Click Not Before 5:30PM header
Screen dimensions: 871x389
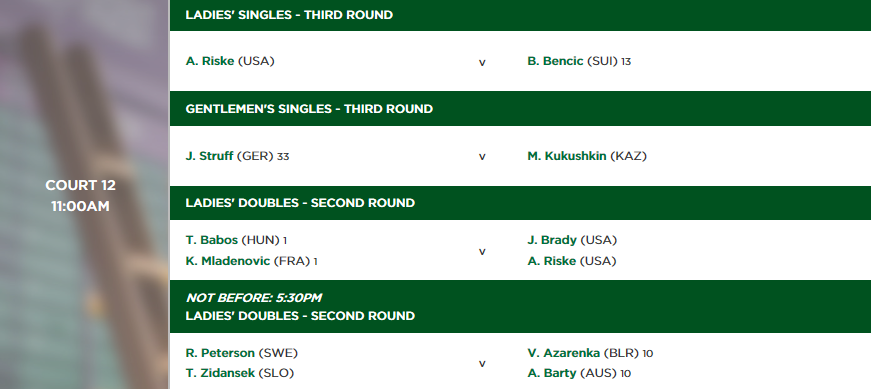(254, 298)
